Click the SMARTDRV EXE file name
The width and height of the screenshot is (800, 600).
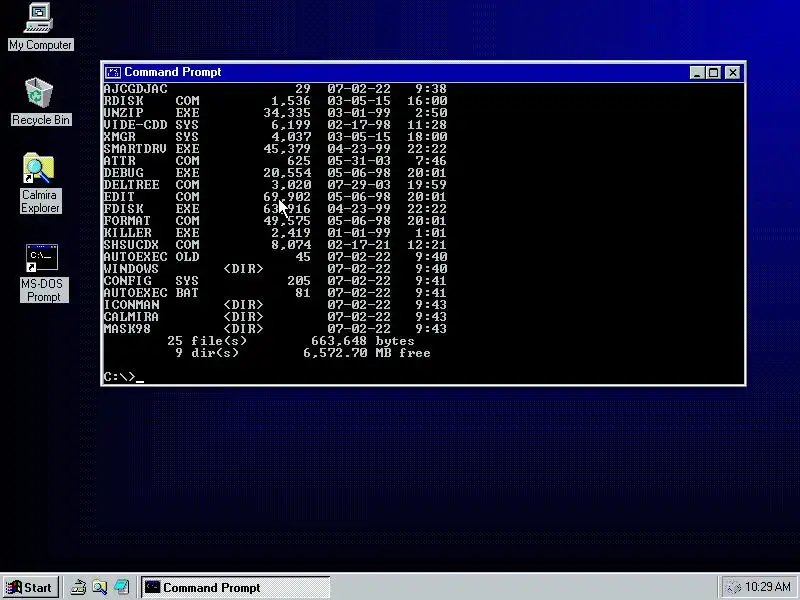[152, 148]
